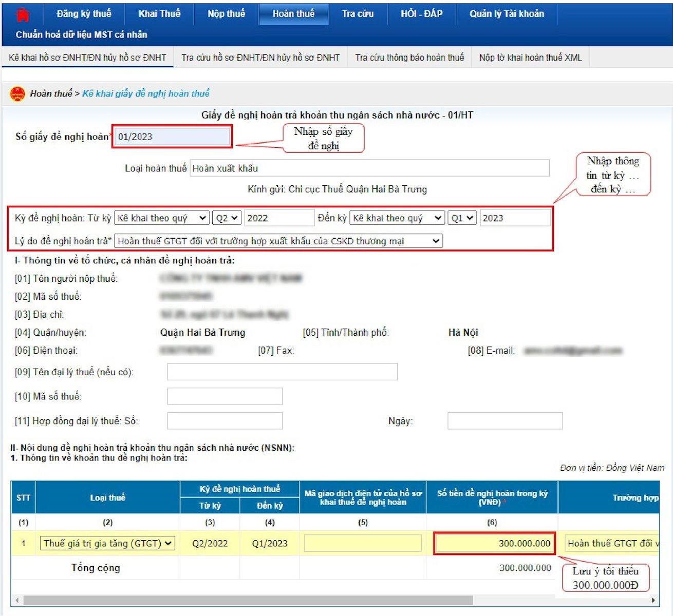The image size is (673, 616).
Task: Click the Hợp đồng đại lý thuế Số field
Action: pyautogui.click(x=225, y=420)
